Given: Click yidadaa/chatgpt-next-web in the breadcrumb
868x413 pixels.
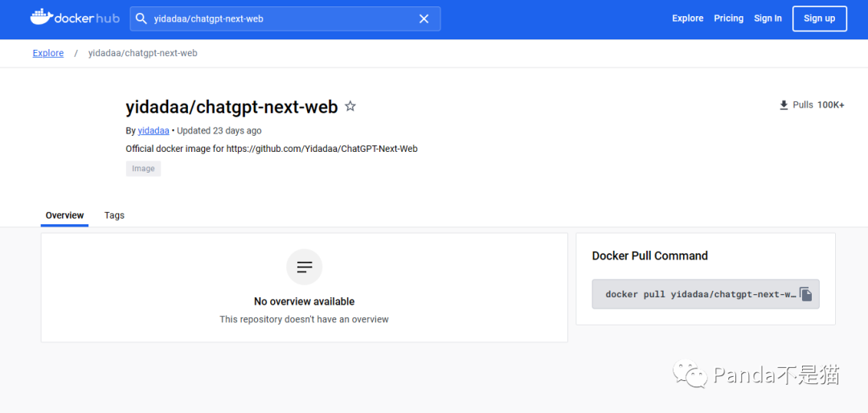Looking at the screenshot, I should [143, 53].
